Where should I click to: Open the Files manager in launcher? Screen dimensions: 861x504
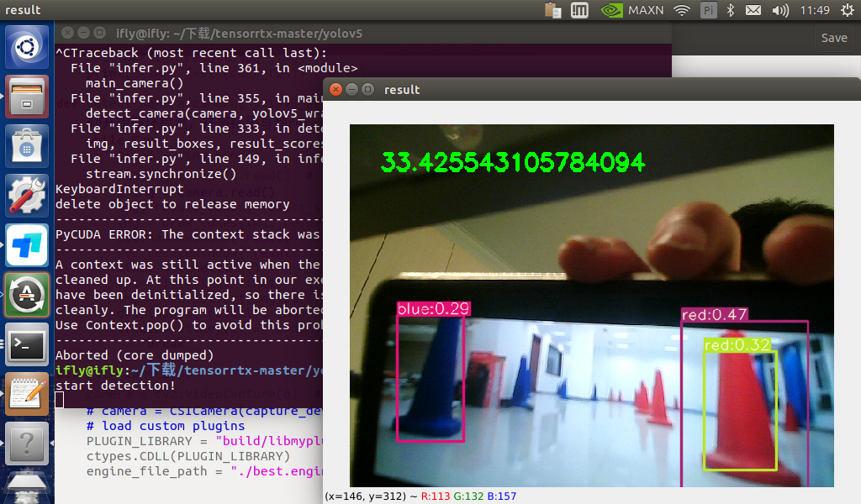click(x=26, y=97)
